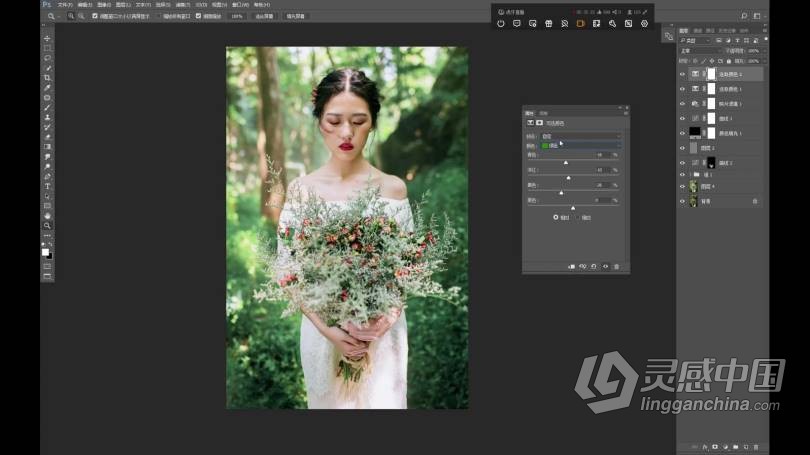Screen dimensions: 810x455
Task: Select the Relative radio button
Action: pos(556,217)
